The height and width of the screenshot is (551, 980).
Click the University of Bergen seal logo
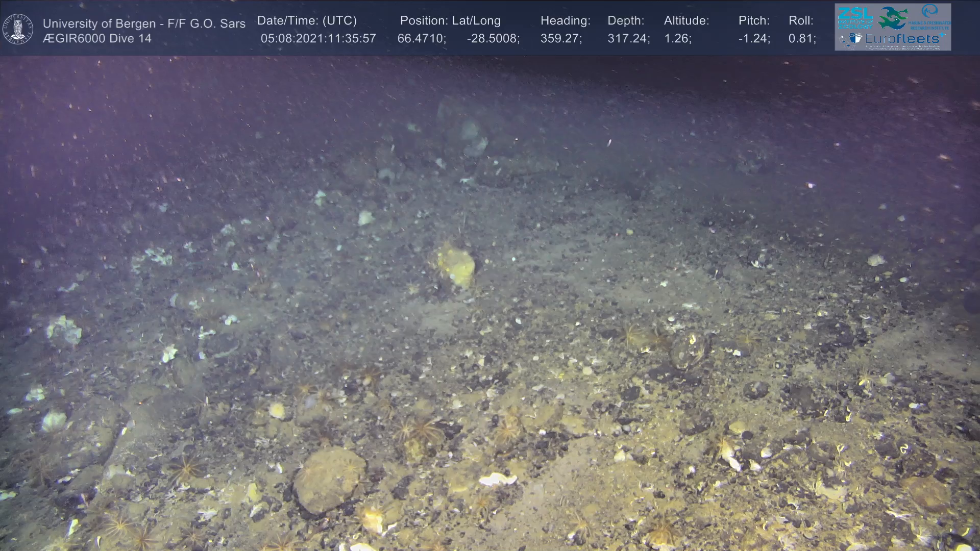[18, 29]
